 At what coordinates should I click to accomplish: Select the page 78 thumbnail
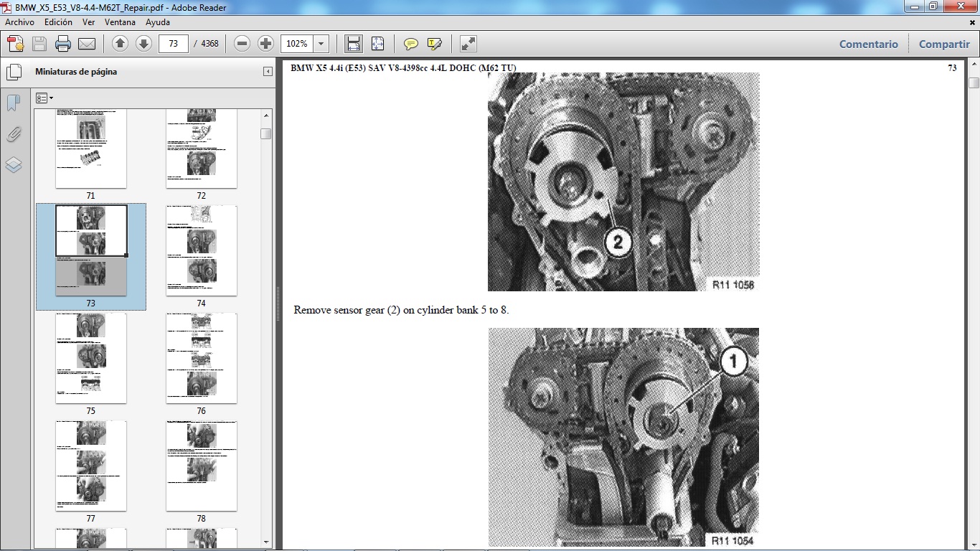(x=202, y=466)
